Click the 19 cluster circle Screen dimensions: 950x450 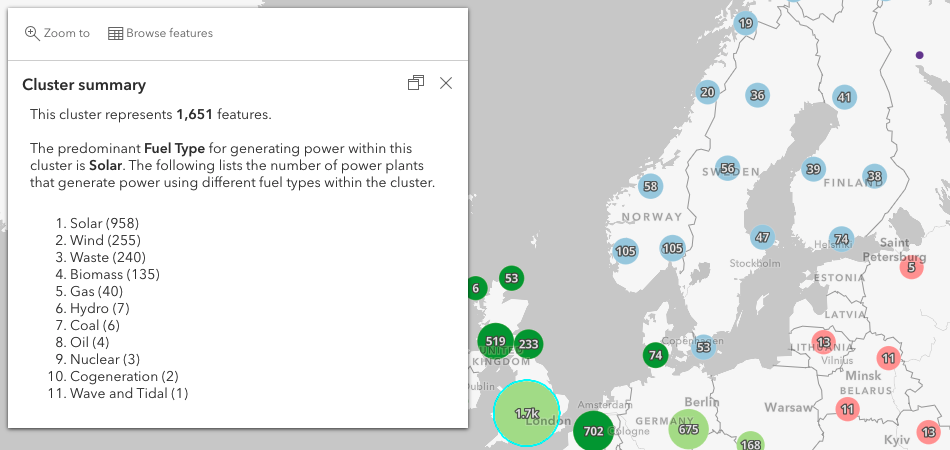(746, 24)
